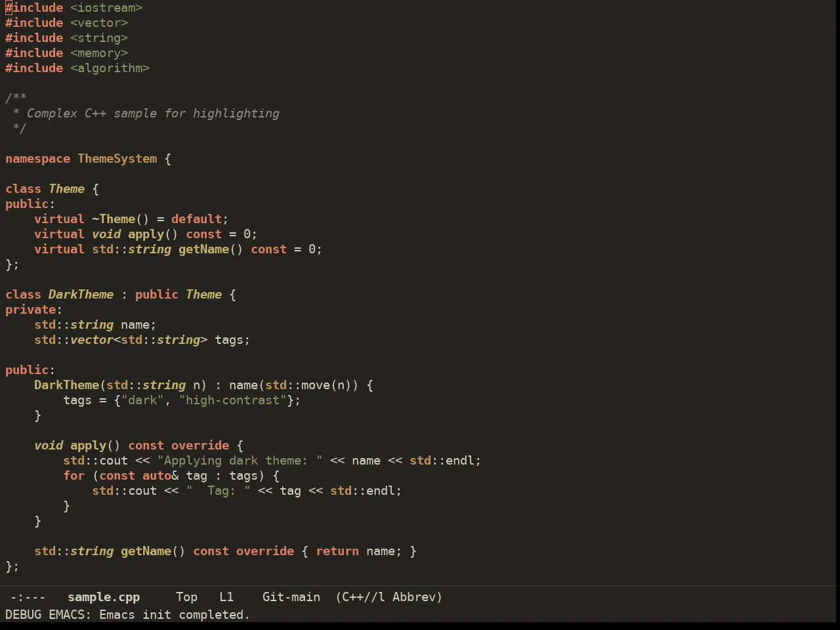Click the '~Theme()' destructor declaration
This screenshot has height=630, width=840.
coord(121,219)
